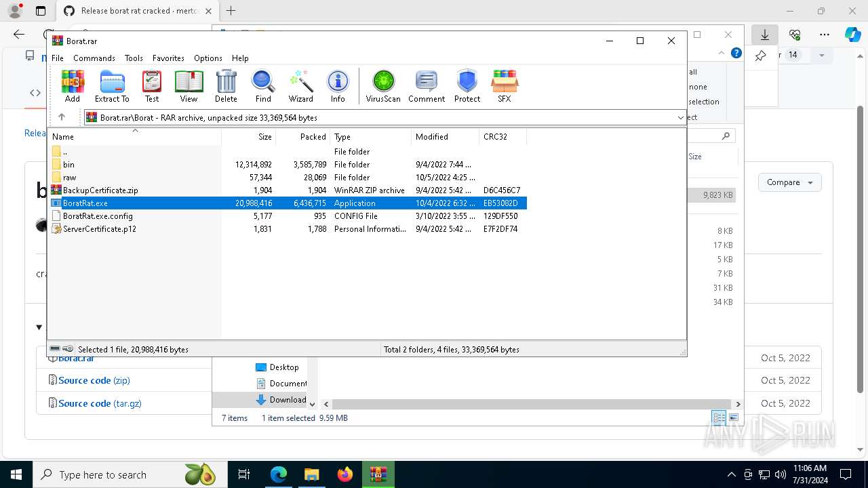The width and height of the screenshot is (868, 488).
Task: Click the Add toolbar icon in WinRAR
Action: pos(73,86)
